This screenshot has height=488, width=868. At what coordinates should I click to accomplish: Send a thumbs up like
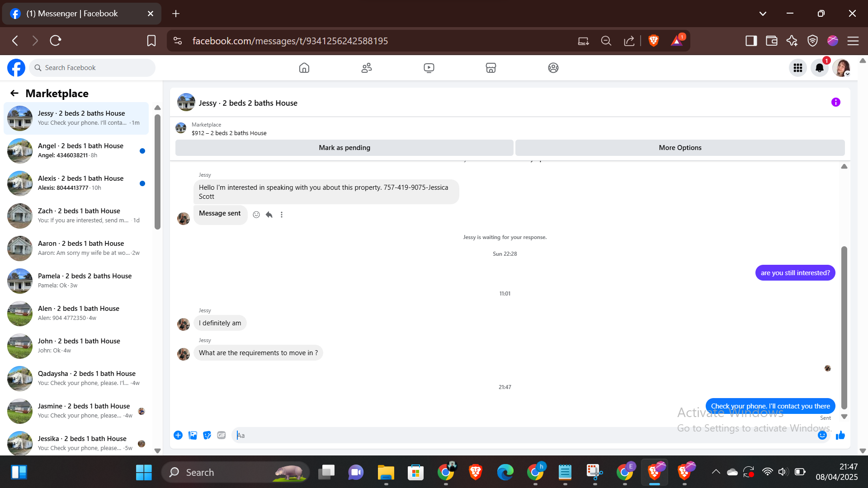click(840, 435)
